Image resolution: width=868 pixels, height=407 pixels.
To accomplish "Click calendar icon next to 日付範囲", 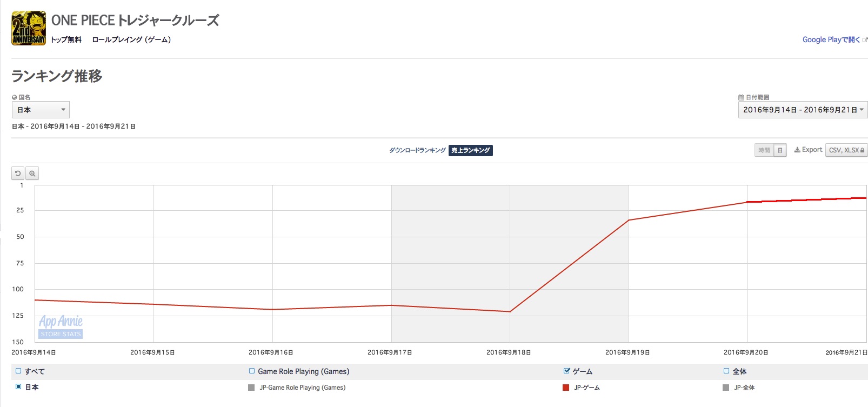I will pos(741,97).
